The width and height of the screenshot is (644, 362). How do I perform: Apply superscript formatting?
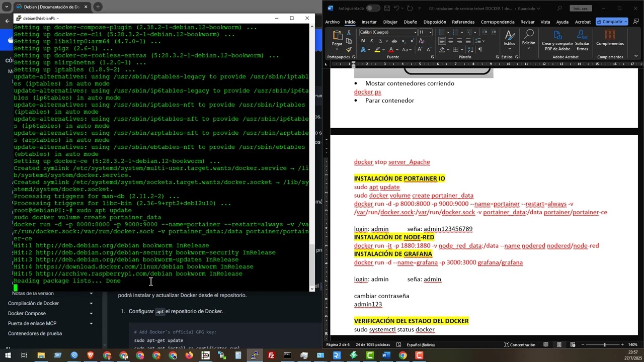[413, 41]
